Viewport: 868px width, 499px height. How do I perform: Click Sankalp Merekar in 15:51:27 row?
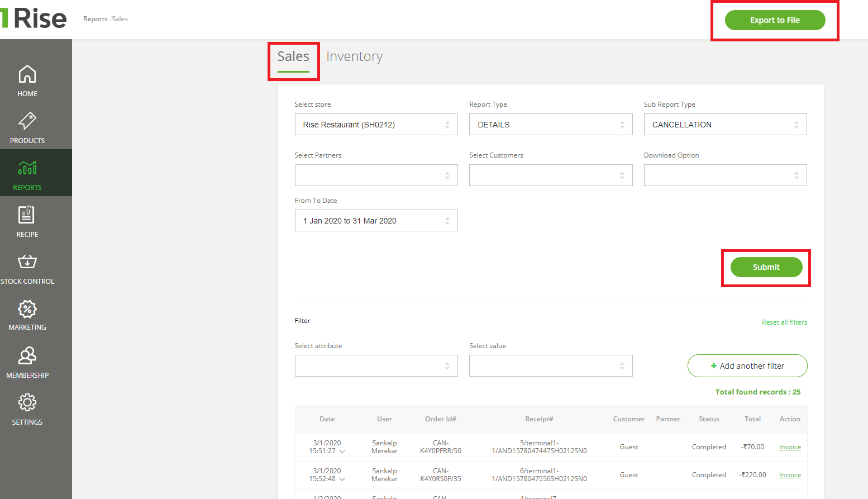(x=384, y=447)
